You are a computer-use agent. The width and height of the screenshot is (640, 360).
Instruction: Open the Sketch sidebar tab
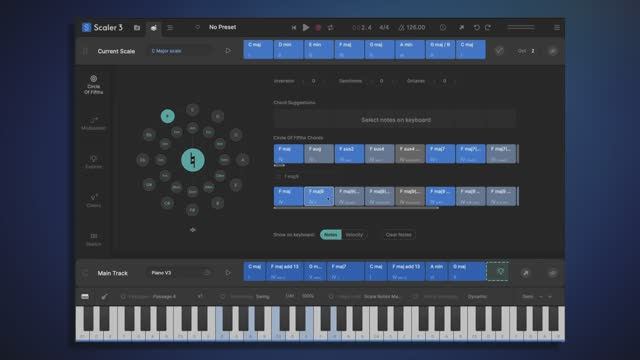pyautogui.click(x=93, y=240)
